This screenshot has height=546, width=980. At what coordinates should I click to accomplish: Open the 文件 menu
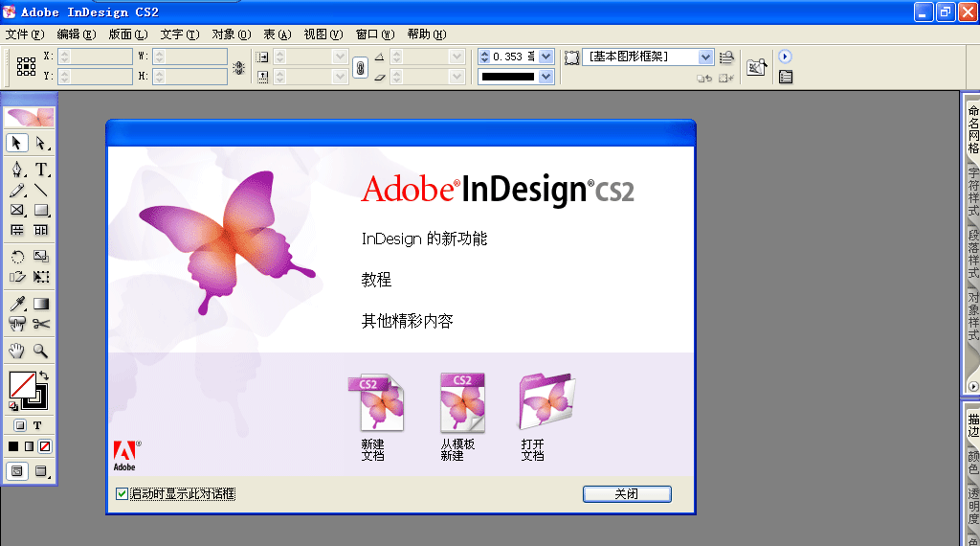point(25,34)
